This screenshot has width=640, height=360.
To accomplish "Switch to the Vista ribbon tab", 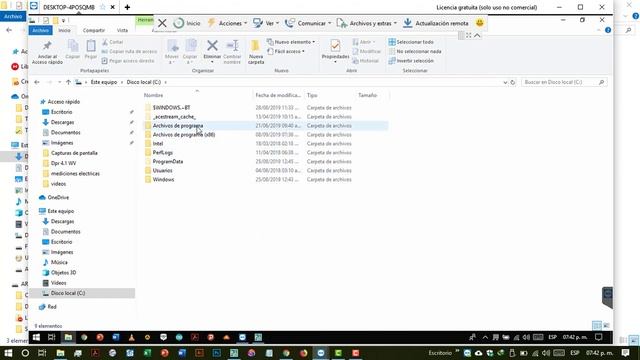I will (x=122, y=31).
